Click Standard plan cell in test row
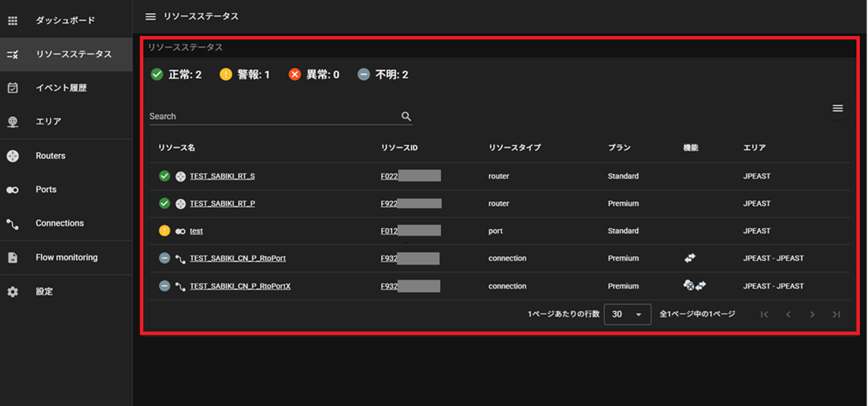 coord(623,231)
